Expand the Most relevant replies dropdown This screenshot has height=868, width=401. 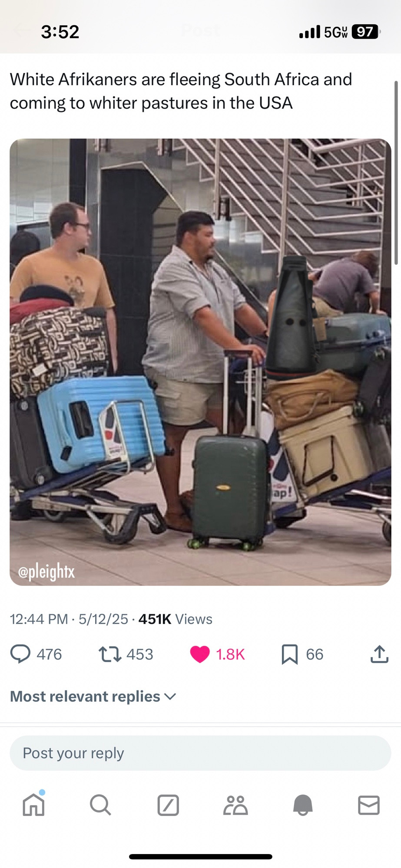[x=93, y=696]
